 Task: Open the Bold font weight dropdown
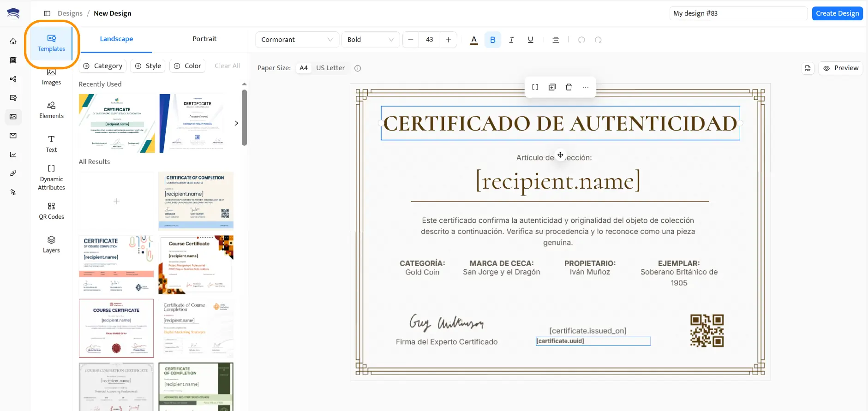[x=370, y=40]
